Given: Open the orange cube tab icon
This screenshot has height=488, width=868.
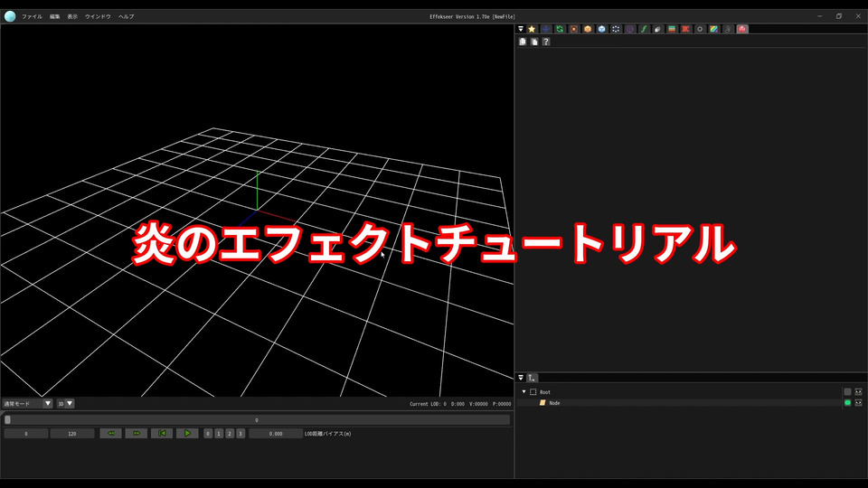Looking at the screenshot, I should (x=588, y=29).
